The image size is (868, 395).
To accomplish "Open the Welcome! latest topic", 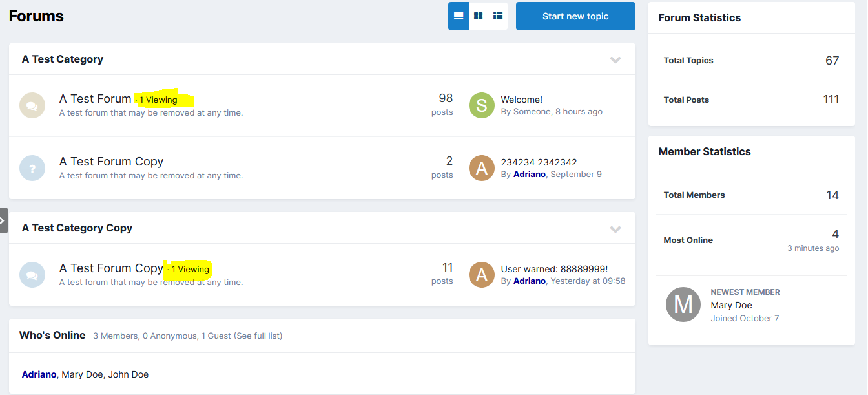I will coord(521,100).
